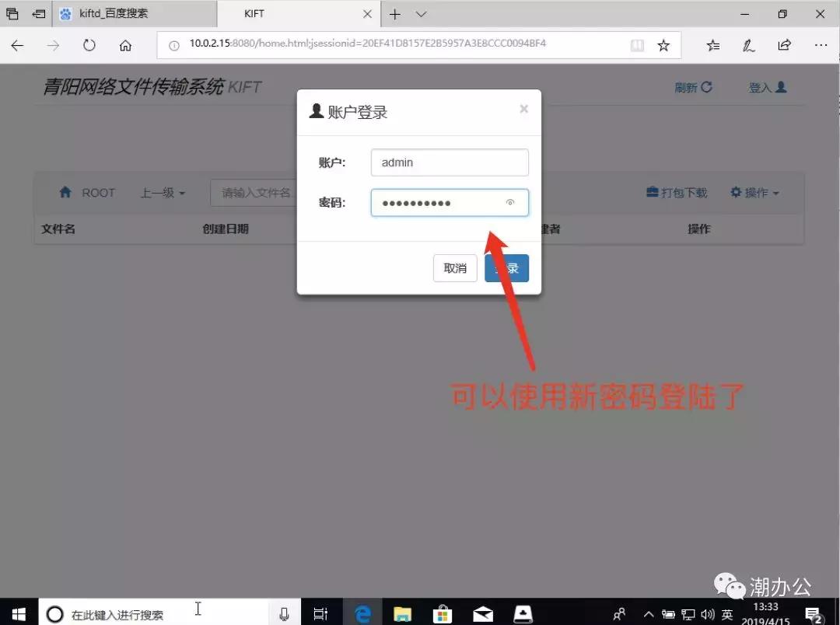Toggle password visibility with the eye icon
The image size is (840, 625).
(510, 202)
